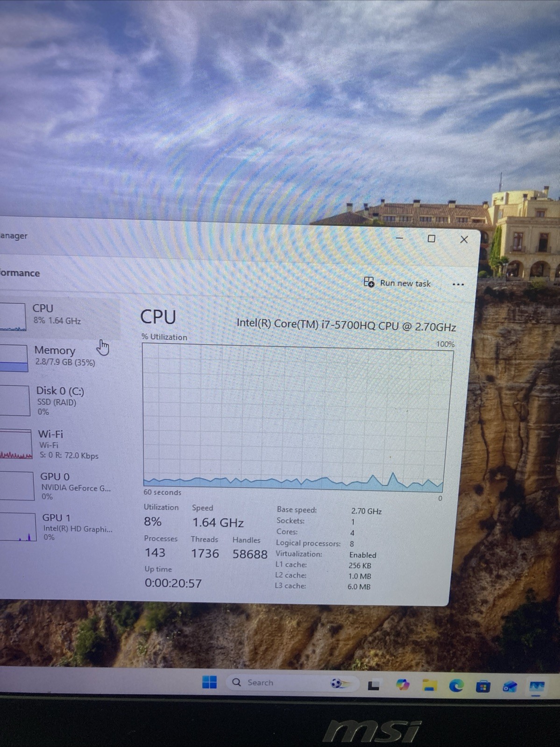Click the CPU mini graph thumbnail

pos(13,317)
